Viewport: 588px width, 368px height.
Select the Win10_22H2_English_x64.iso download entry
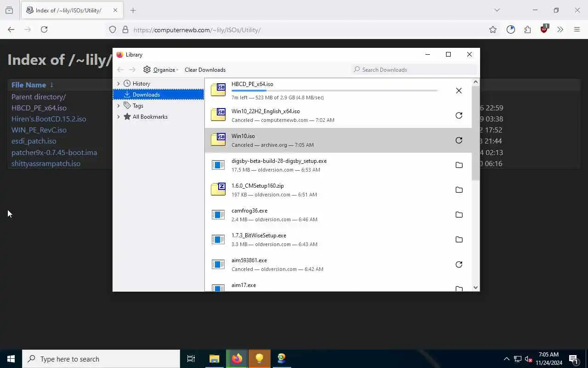pos(338,115)
